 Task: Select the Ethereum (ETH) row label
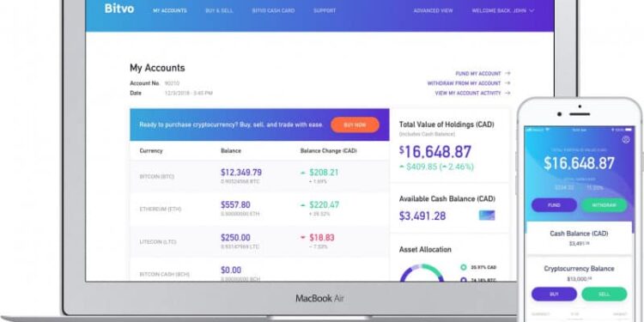161,209
